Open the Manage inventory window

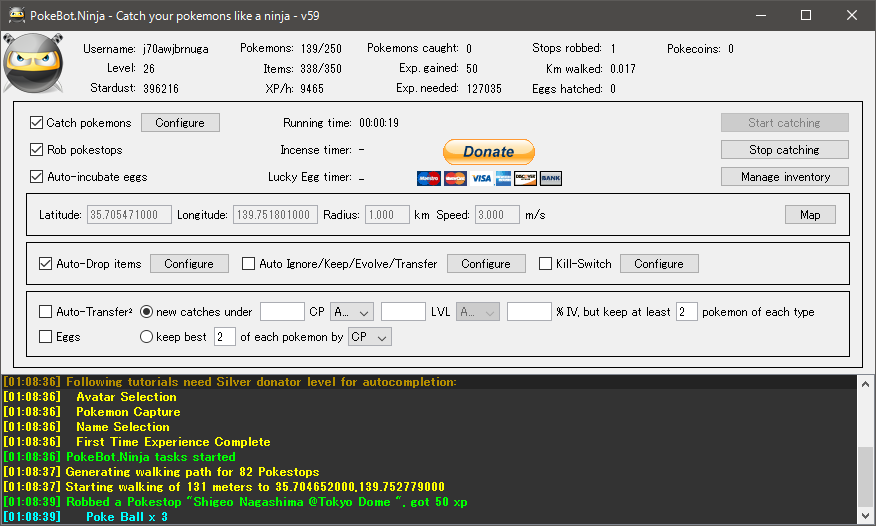784,176
